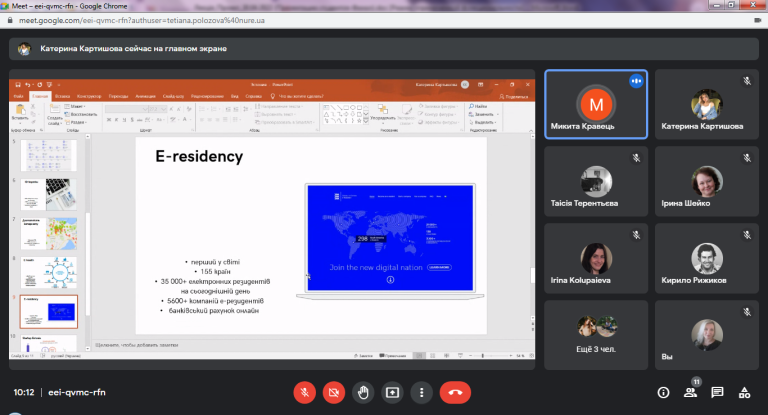
Task: Click the camera permission icon in address bar
Action: pyautogui.click(x=757, y=21)
